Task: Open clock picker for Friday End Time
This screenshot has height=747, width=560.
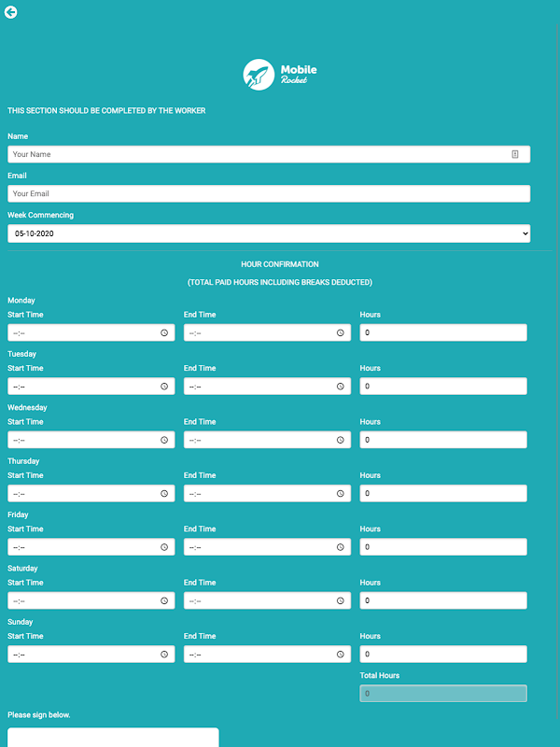Action: click(x=341, y=547)
